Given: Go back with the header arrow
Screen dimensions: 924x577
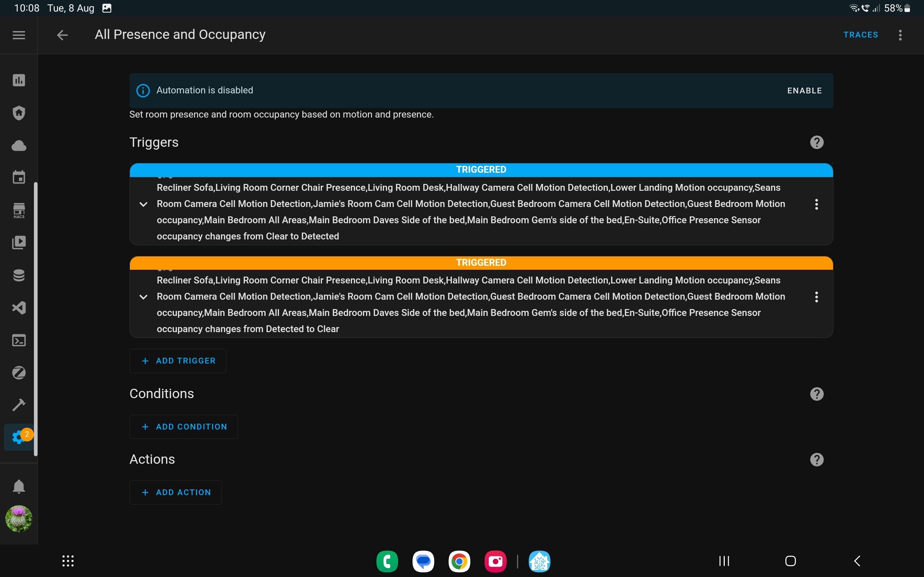Looking at the screenshot, I should [x=62, y=35].
